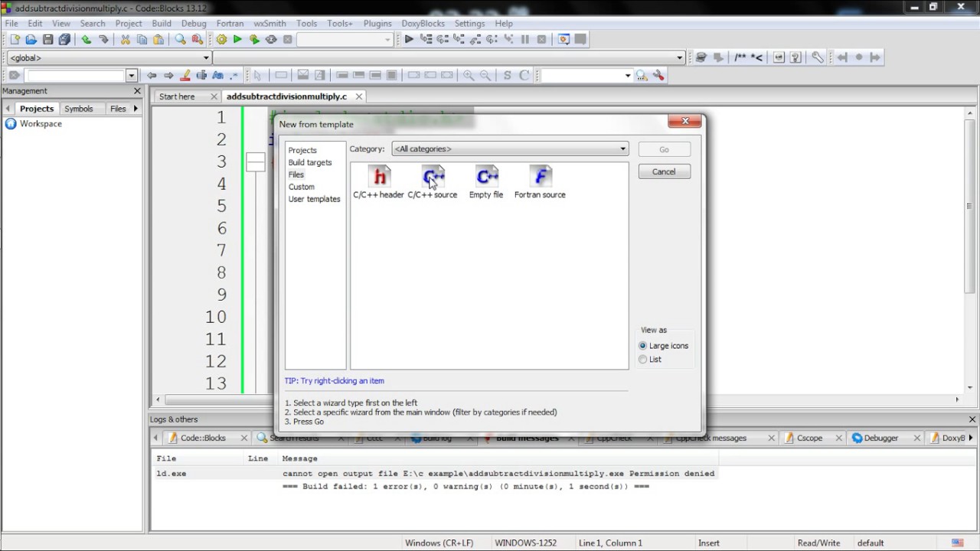This screenshot has height=551, width=980.
Task: Switch to the Start here tab
Action: coord(177,96)
